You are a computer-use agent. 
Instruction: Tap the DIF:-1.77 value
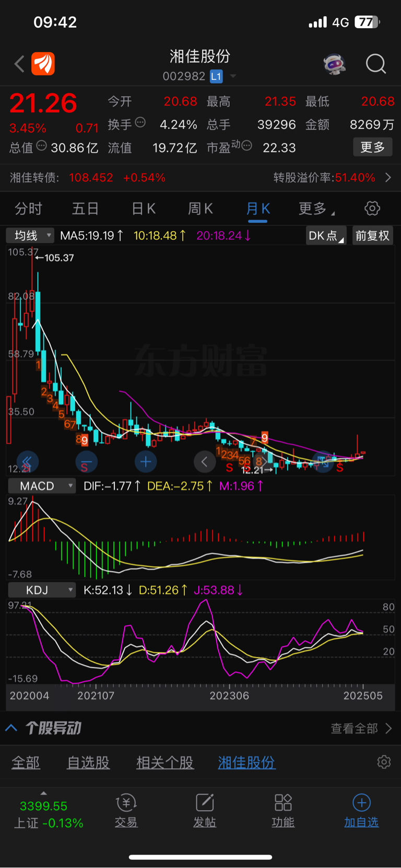click(x=112, y=486)
